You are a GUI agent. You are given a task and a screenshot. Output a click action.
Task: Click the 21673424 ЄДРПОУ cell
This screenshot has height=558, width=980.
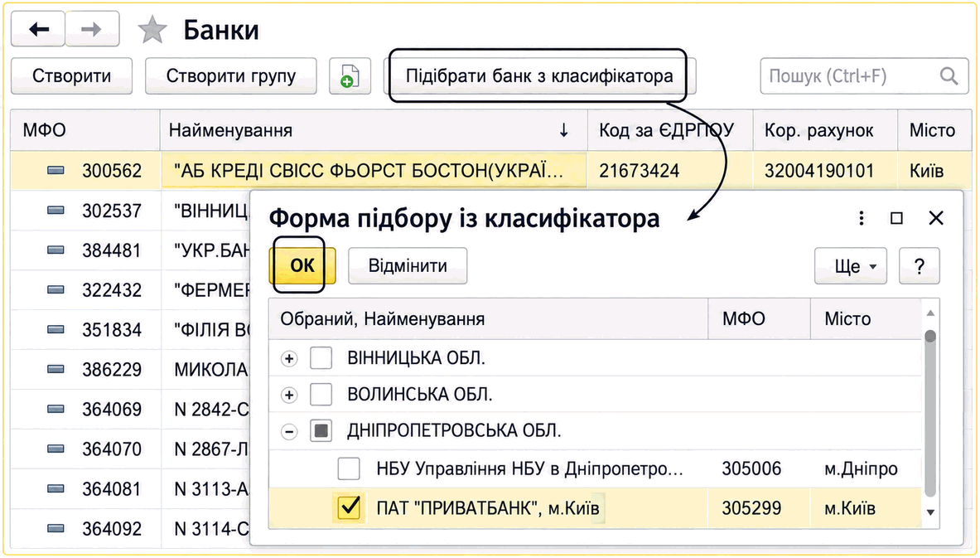point(670,170)
